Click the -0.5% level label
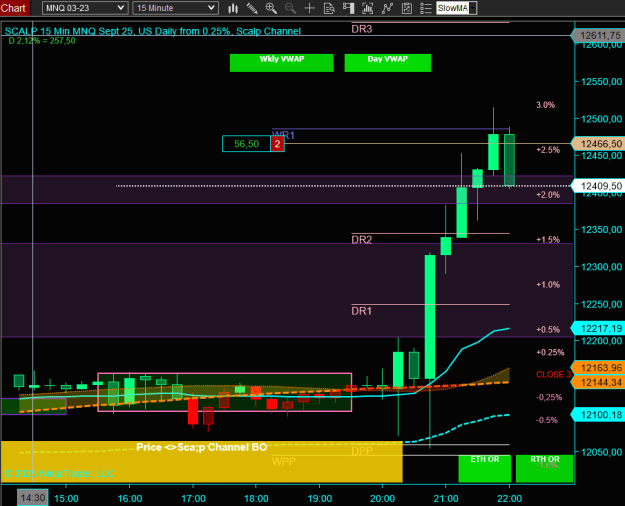625x506 pixels. coord(547,420)
